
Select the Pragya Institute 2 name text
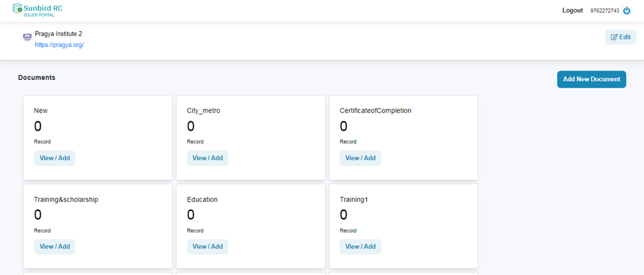pyautogui.click(x=58, y=34)
